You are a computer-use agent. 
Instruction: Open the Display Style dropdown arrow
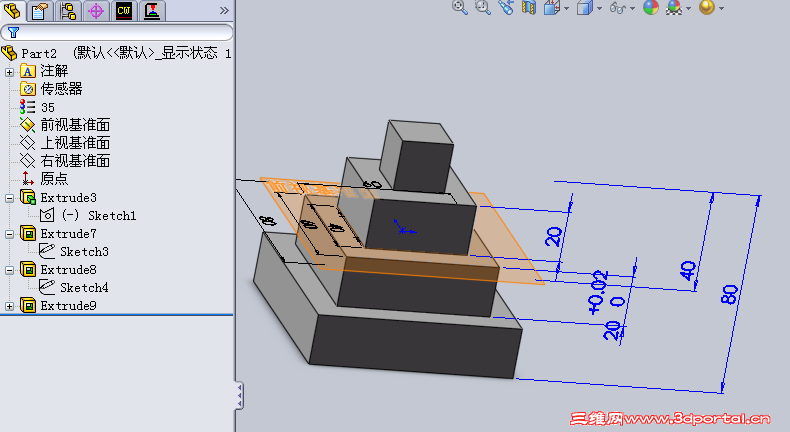pyautogui.click(x=599, y=8)
